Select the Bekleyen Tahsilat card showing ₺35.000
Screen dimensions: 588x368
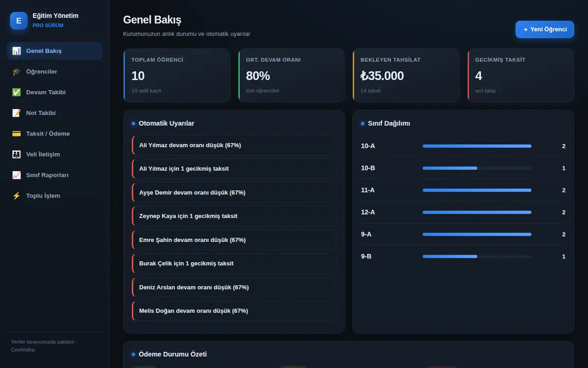[x=406, y=75]
